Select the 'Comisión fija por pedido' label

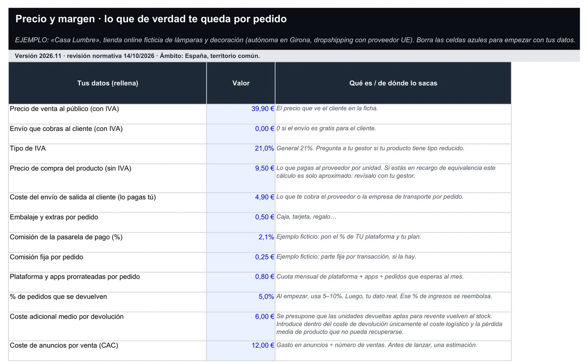[x=46, y=257]
